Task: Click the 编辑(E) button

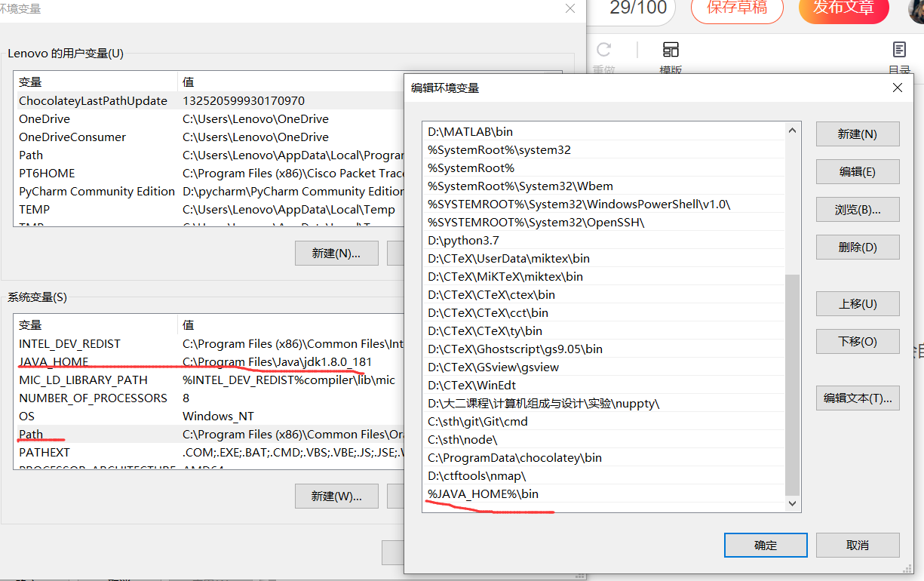Action: [x=858, y=171]
